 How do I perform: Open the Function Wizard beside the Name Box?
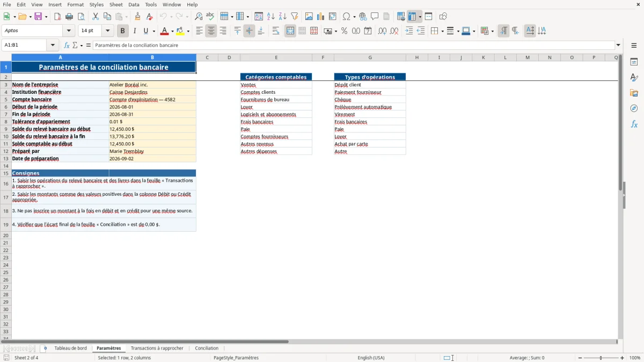(x=67, y=45)
